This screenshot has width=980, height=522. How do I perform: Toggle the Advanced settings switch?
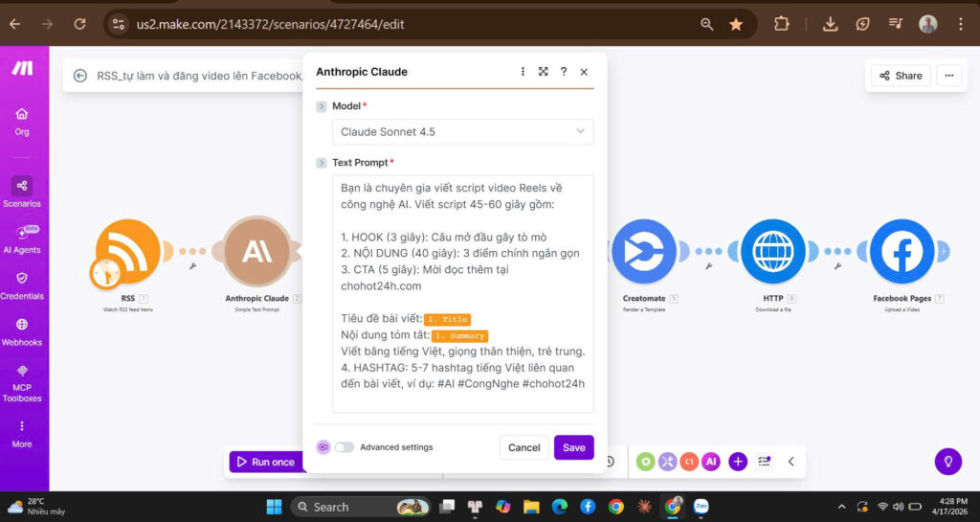click(x=344, y=447)
